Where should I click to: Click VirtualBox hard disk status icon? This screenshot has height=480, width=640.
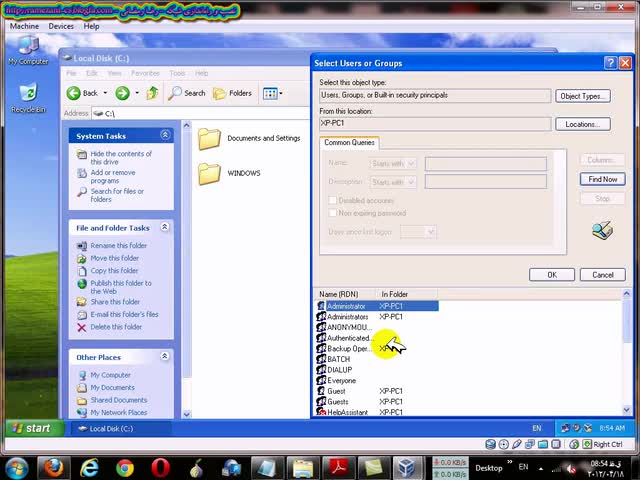pos(490,444)
